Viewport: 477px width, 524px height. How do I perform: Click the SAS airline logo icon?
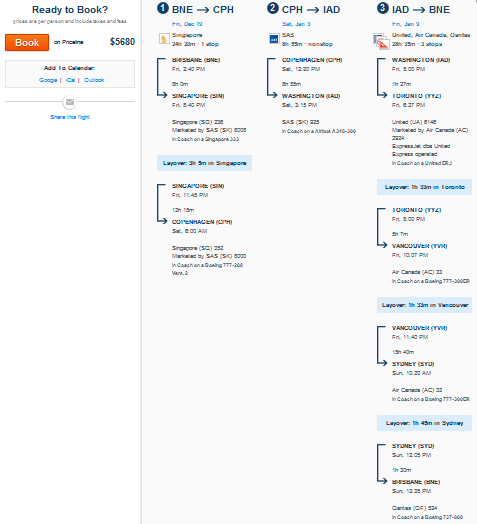274,39
